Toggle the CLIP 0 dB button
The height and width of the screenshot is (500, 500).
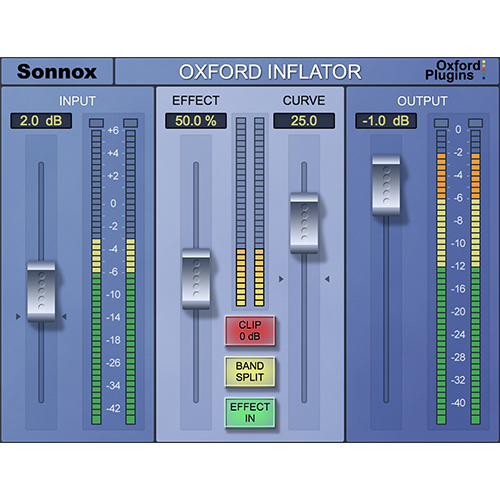250,330
